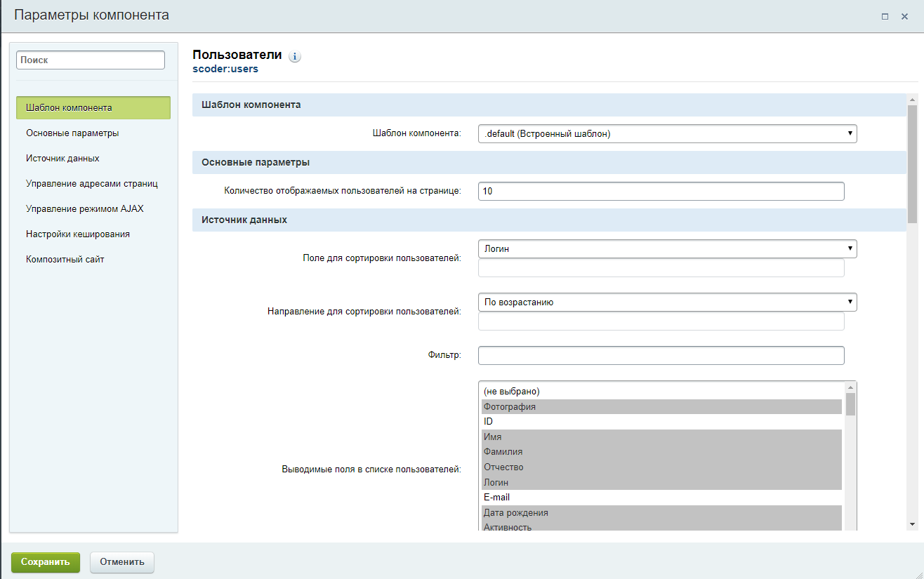Click the Фильтр input field
924x579 pixels.
661,355
